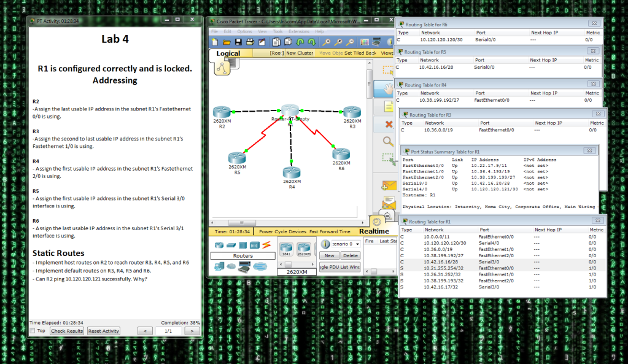Viewport: 628px width, 364px height.
Task: Click the Check Results button
Action: 66,331
